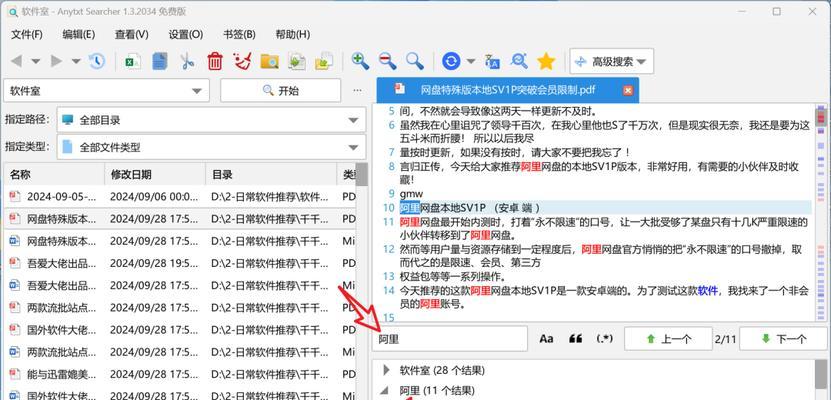
Task: Go back with the left arrow toolbar icon
Action: pos(16,61)
